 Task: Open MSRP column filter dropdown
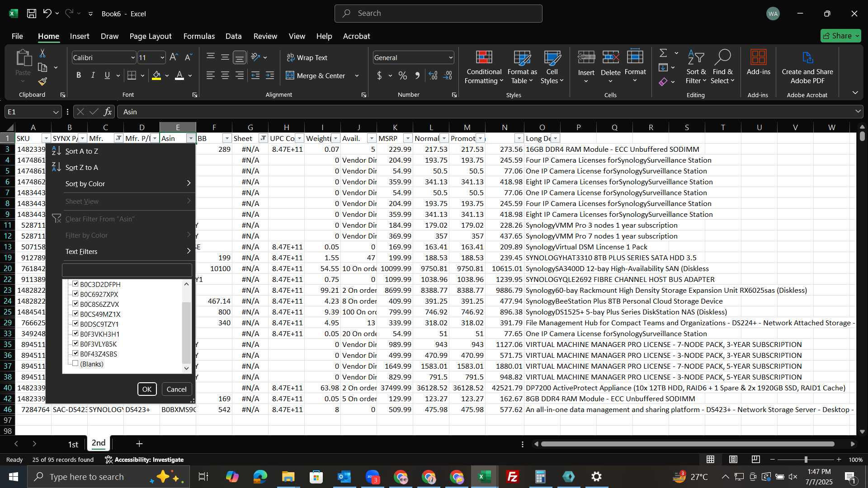[408, 138]
